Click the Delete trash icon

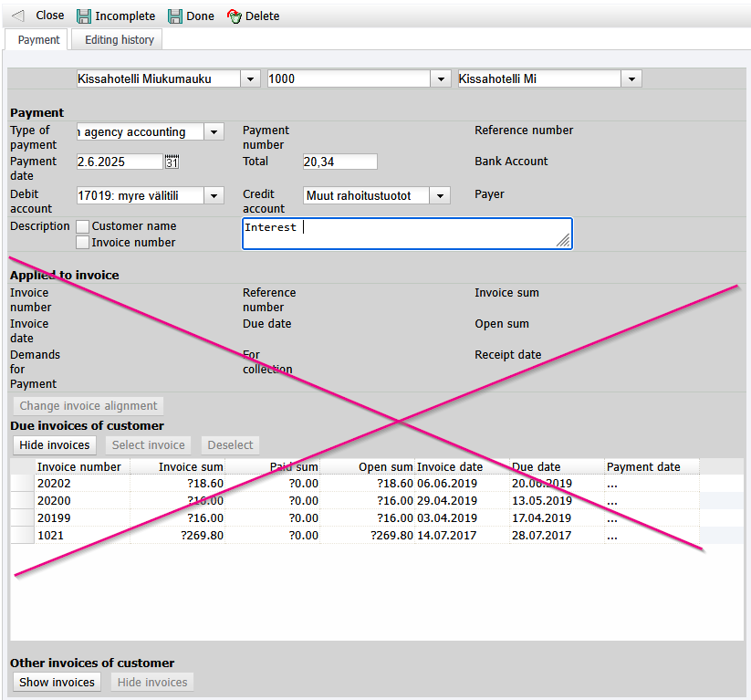coord(235,16)
